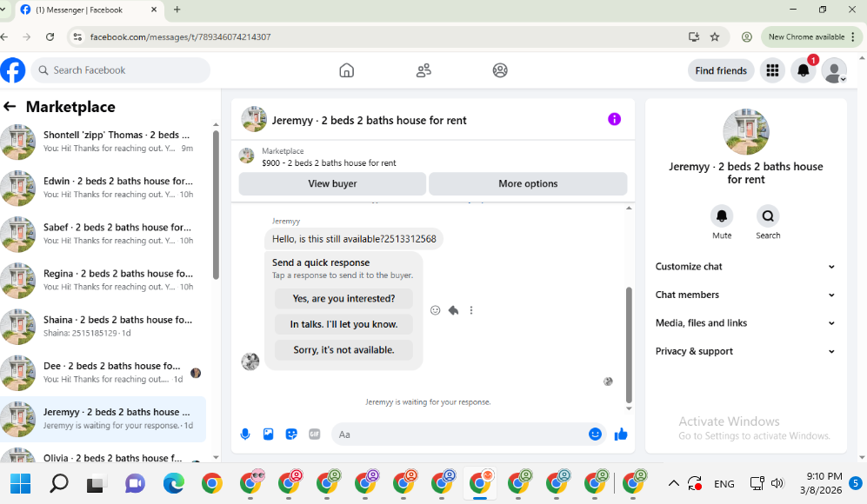
Task: Click the listing thumbnail in chat header
Action: coord(254,119)
